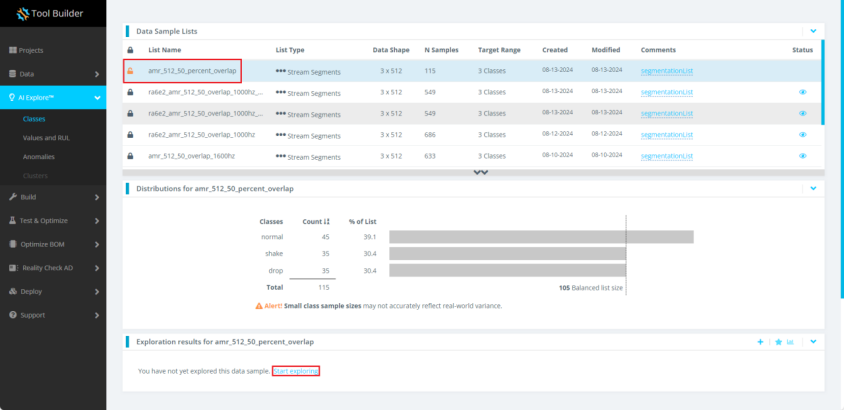Open segmentationList comment for 686-sample list
The height and width of the screenshot is (410, 844).
[666, 135]
